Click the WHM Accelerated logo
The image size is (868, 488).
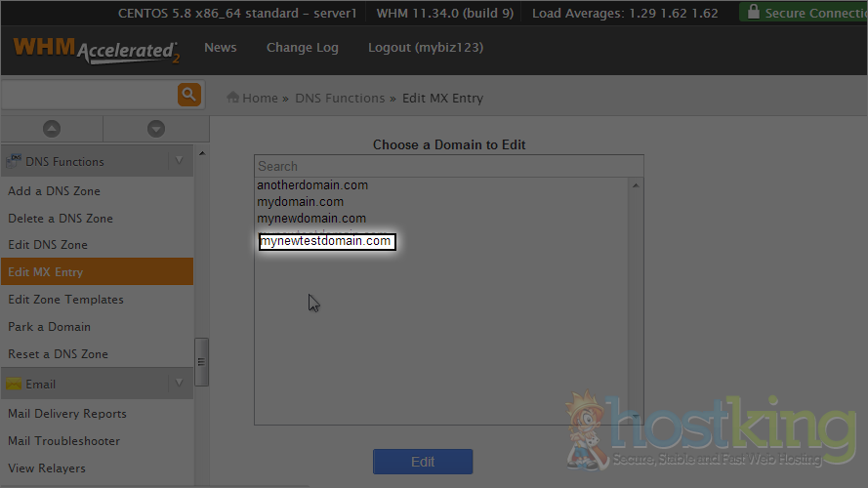(96, 50)
